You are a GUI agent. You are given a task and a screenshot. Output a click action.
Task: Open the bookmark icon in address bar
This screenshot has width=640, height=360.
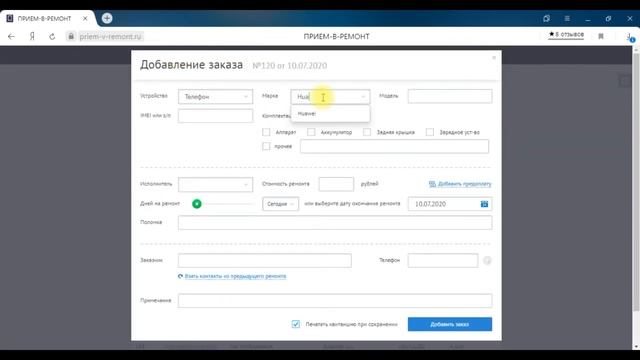(601, 36)
